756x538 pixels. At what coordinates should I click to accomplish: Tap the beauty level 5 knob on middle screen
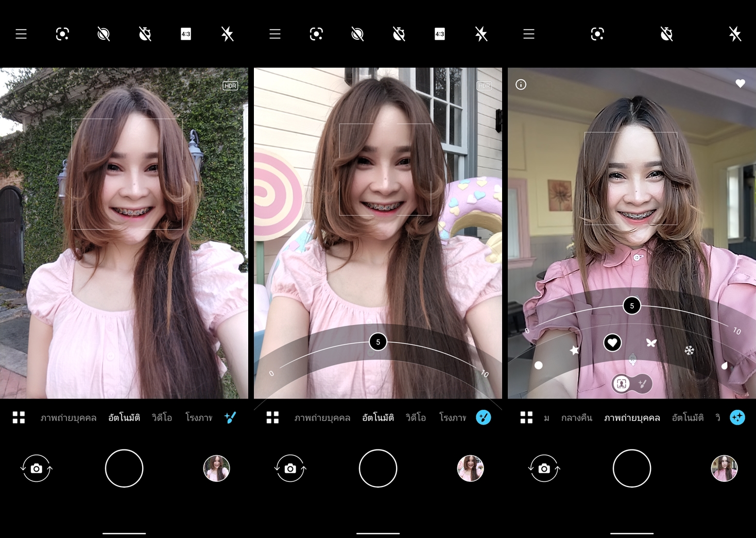pyautogui.click(x=378, y=342)
